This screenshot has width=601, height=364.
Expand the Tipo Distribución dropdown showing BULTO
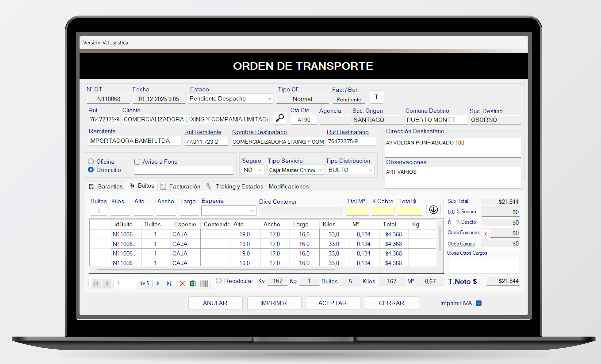click(x=351, y=170)
